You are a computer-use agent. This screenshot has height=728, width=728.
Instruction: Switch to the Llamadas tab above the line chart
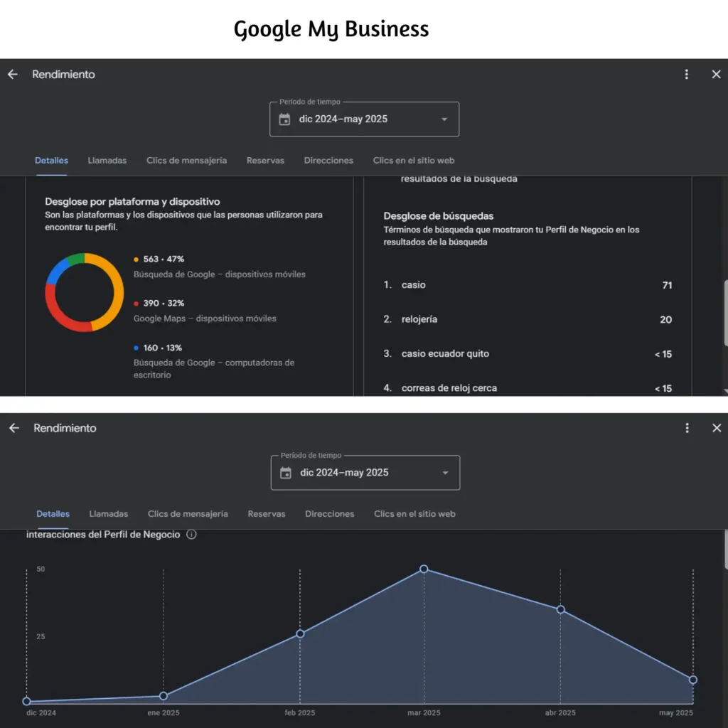click(x=109, y=514)
